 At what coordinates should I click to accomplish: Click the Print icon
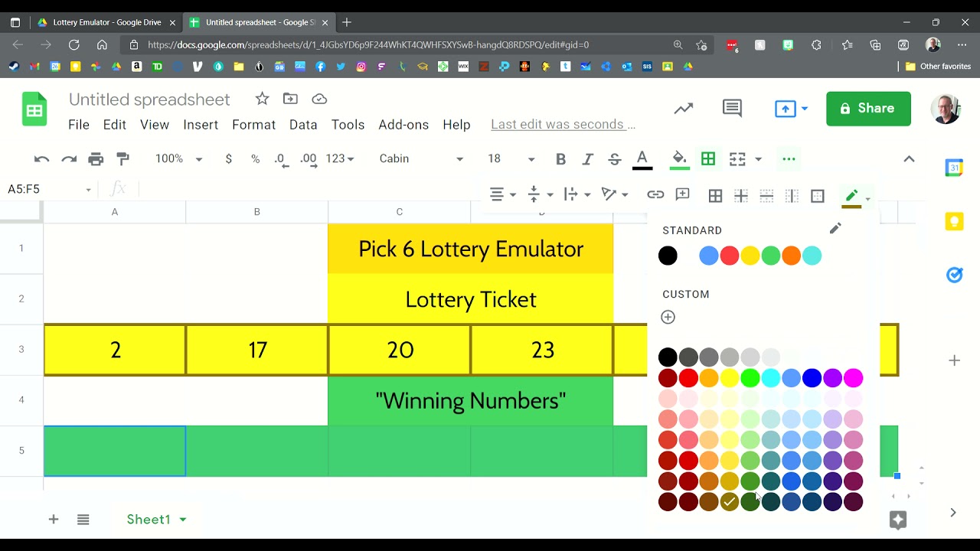(96, 159)
